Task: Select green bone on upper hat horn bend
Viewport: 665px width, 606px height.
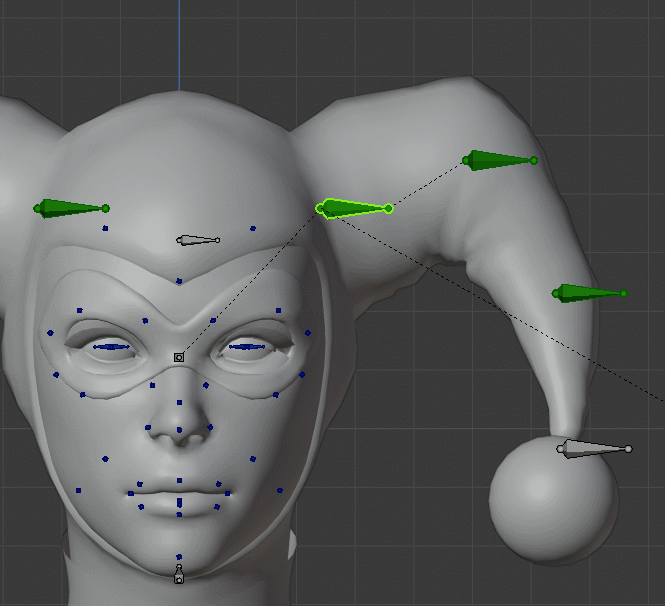Action: [x=500, y=160]
